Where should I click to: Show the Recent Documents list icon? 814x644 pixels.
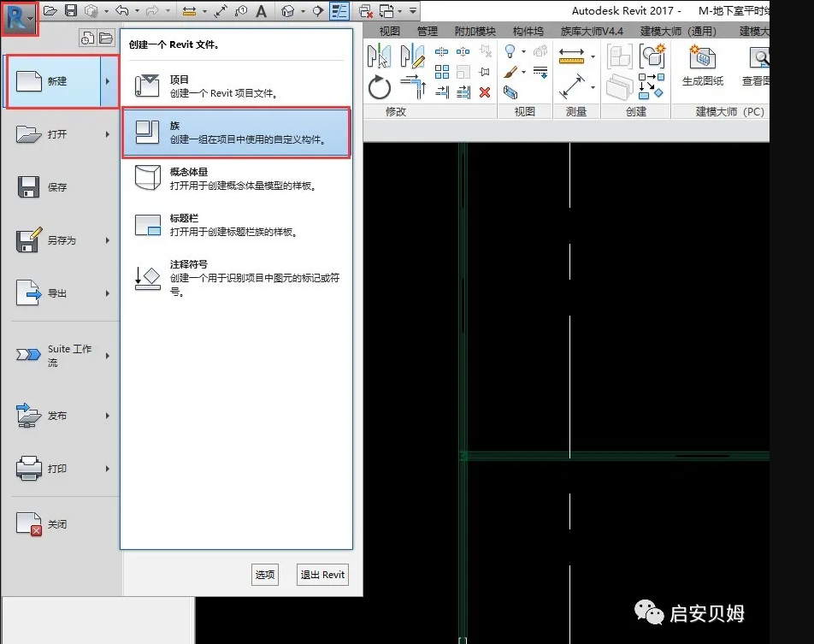88,38
